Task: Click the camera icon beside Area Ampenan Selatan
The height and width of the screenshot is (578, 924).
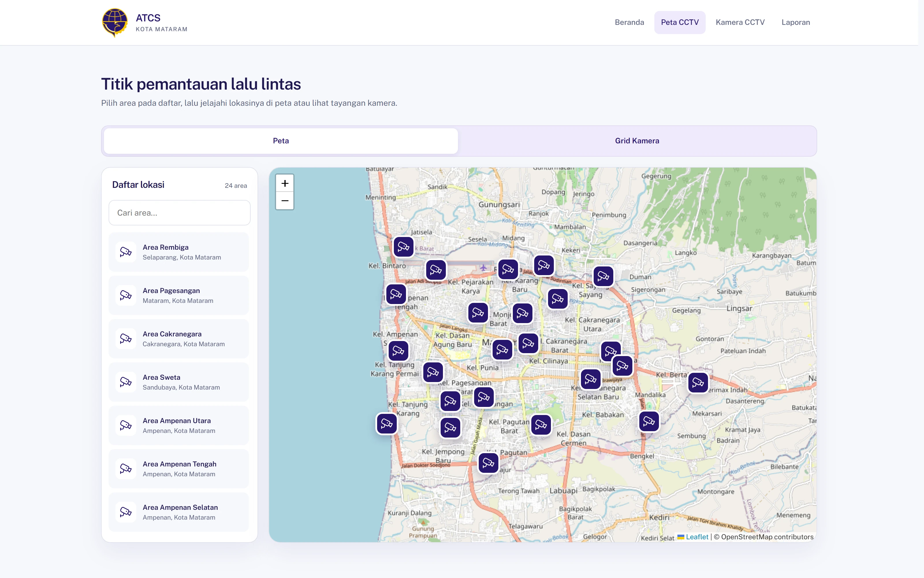Action: (126, 512)
